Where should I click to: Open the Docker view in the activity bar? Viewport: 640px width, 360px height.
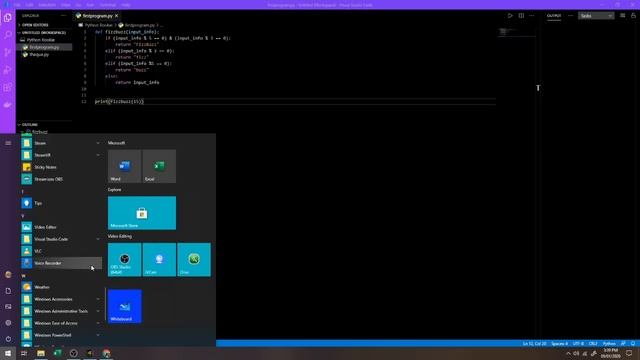pos(7,105)
